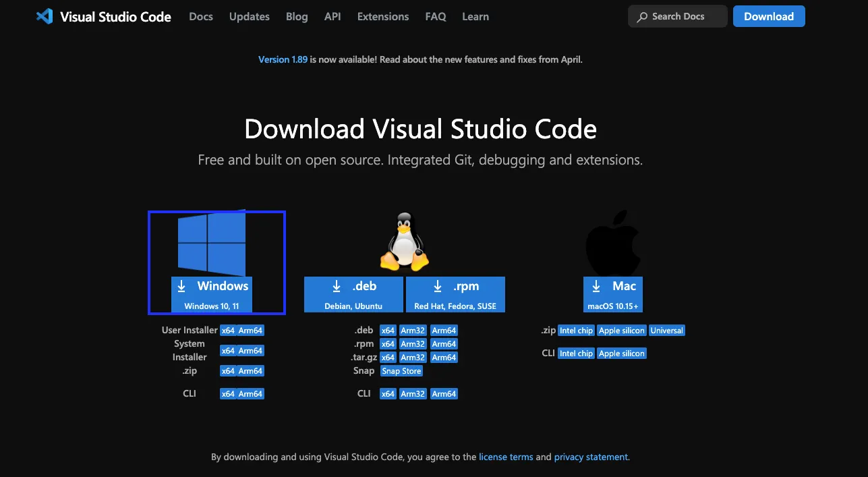Pick Arm64 in the Linux .rpm row
The width and height of the screenshot is (868, 477).
[444, 344]
